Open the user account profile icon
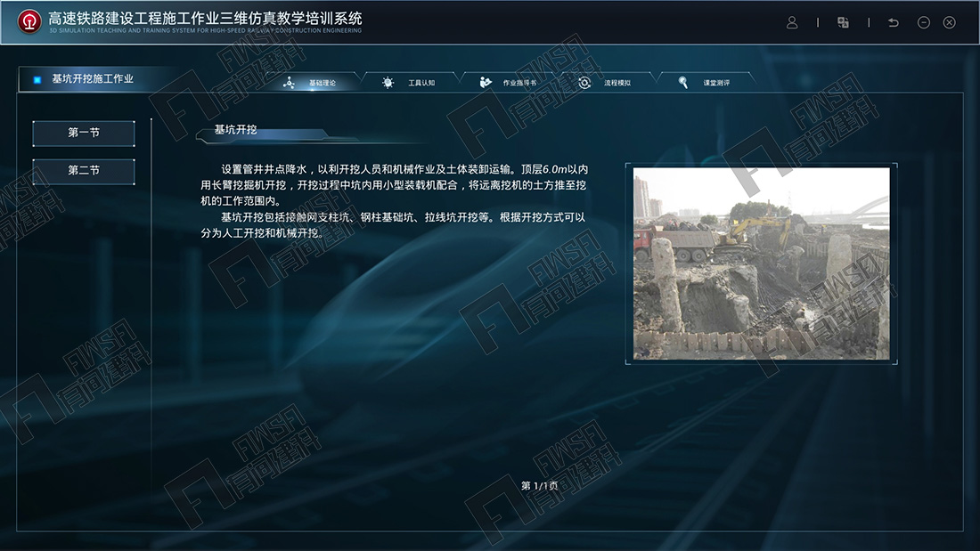This screenshot has width=980, height=551. tap(792, 22)
